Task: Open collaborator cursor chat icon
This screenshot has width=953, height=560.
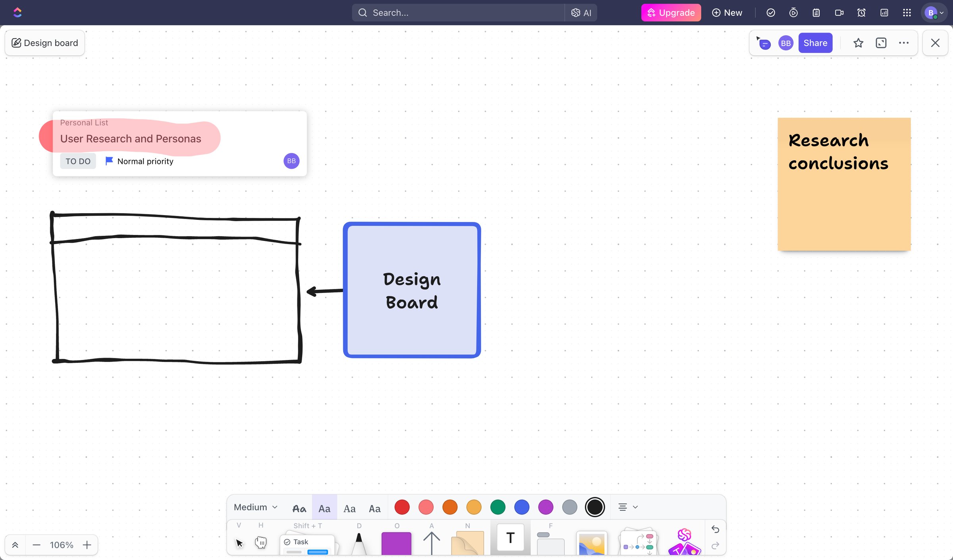Action: click(x=763, y=43)
